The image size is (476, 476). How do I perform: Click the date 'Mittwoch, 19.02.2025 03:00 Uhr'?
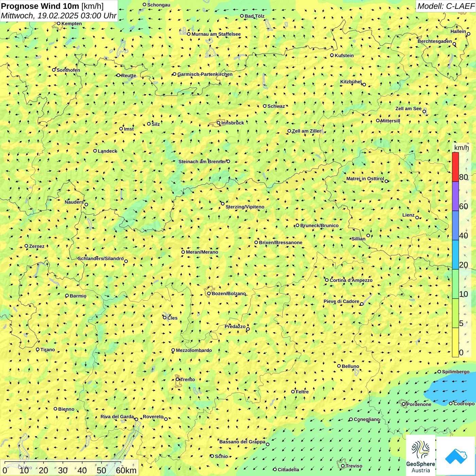click(58, 16)
